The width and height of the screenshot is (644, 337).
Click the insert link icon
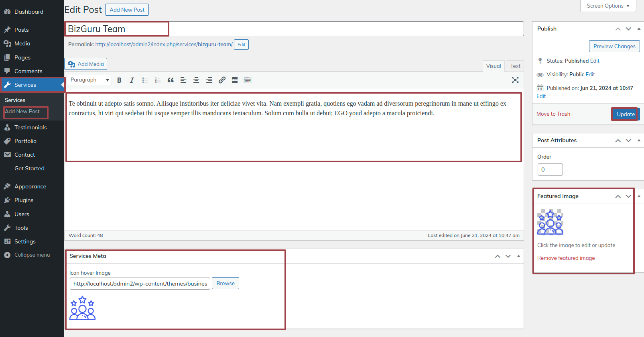click(x=222, y=80)
